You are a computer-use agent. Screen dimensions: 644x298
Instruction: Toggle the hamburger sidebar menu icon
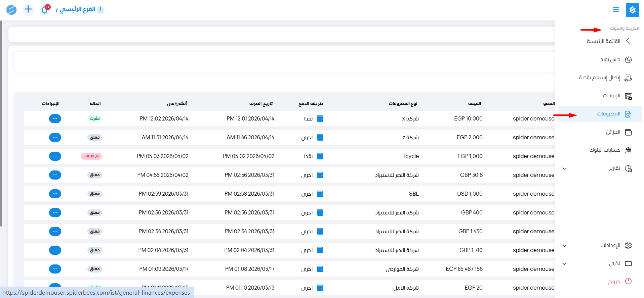616,10
